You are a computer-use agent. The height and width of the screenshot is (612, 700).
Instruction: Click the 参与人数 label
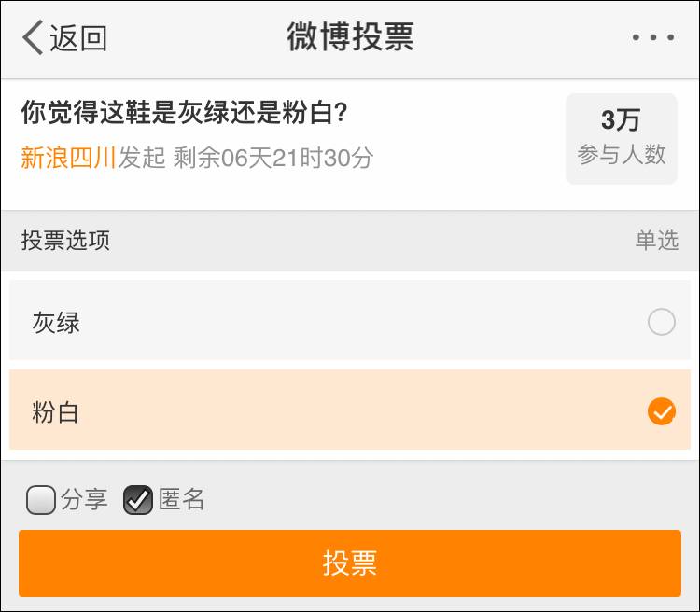click(622, 154)
